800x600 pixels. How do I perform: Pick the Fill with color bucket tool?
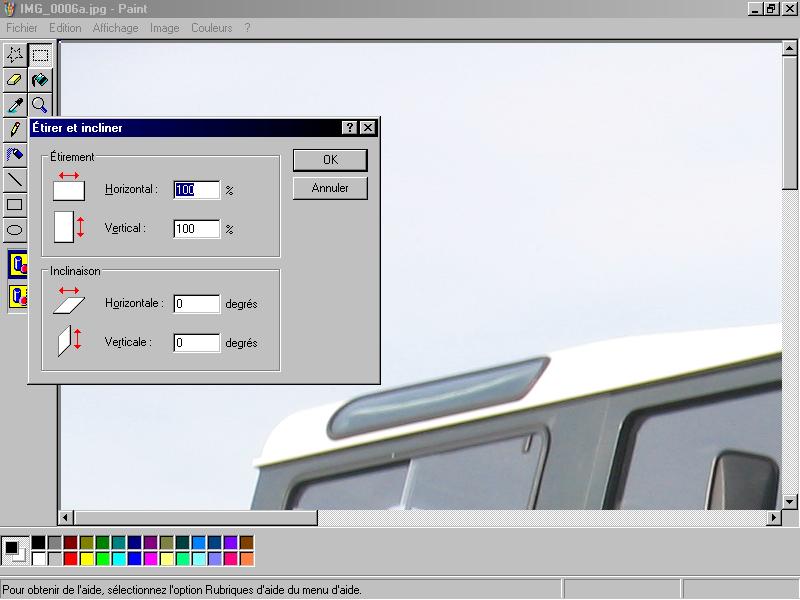(x=40, y=80)
